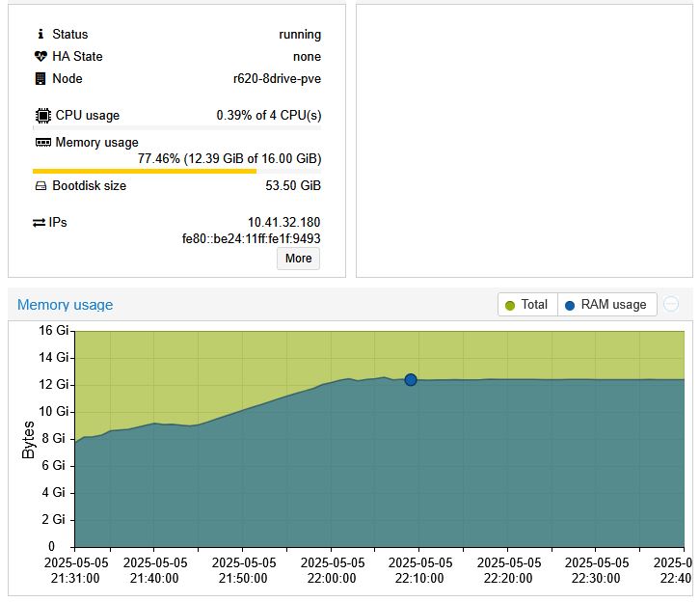This screenshot has height=602, width=700.
Task: Click the IPs network arrows icon
Action: pos(40,222)
